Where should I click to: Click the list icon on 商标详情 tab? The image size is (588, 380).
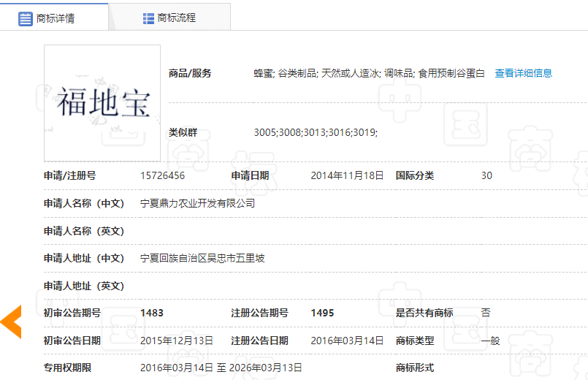click(x=26, y=18)
